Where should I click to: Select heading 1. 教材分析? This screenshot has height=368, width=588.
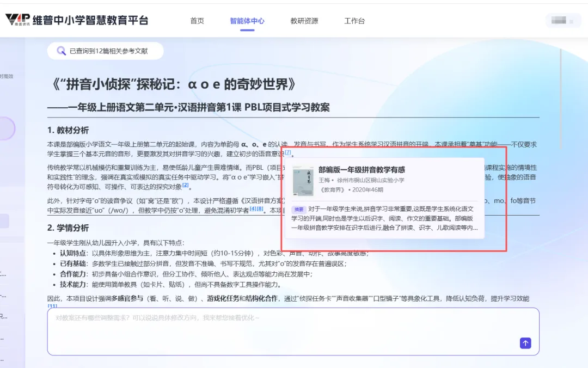coord(68,130)
